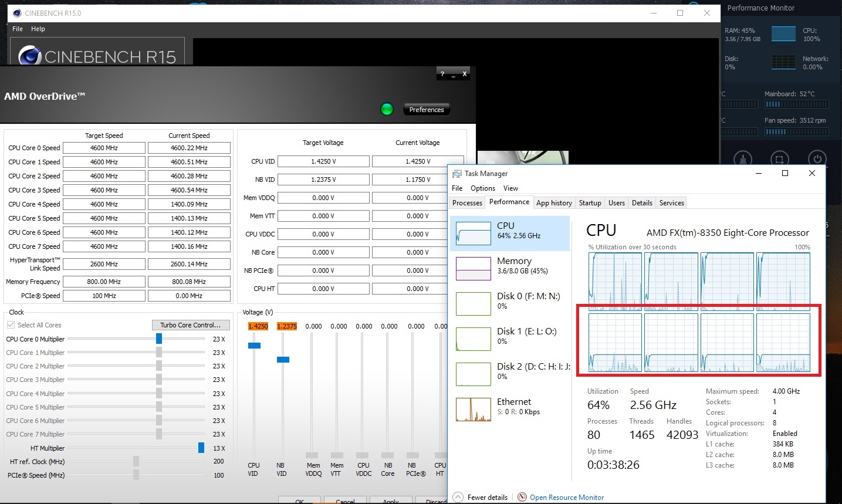Click the orange 1.4250 voltage value box
842x504 pixels.
(x=258, y=326)
